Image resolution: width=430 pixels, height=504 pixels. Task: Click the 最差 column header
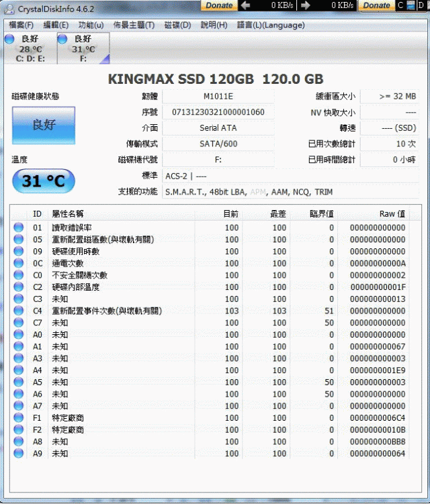(266, 214)
